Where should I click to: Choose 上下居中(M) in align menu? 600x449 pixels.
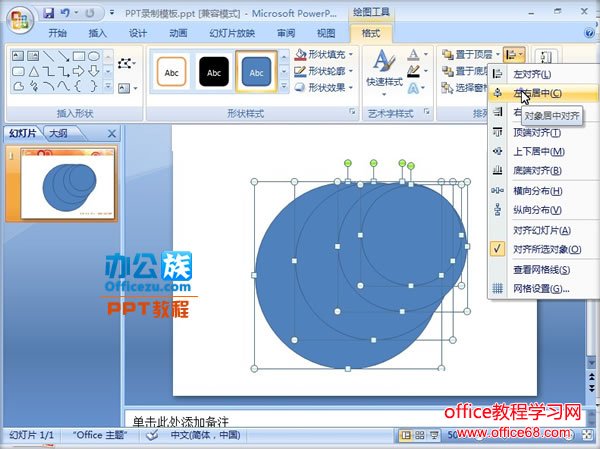543,152
